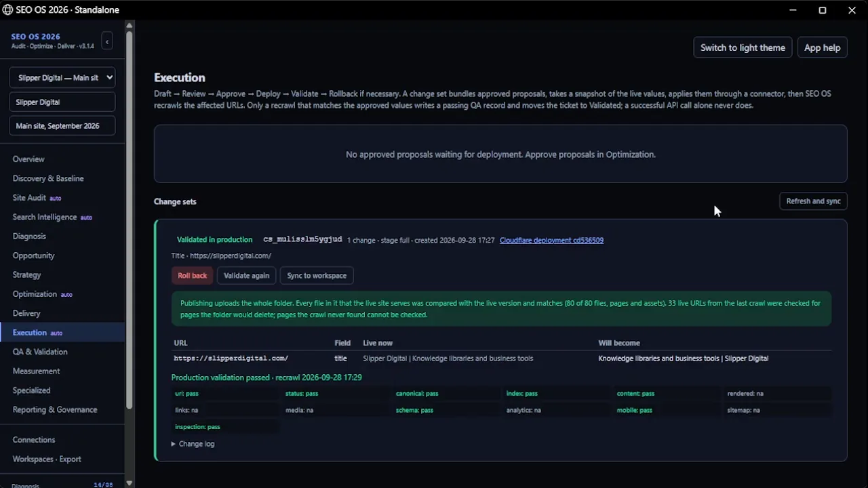Screen dimensions: 868x488
Task: Go to Discovery & Baseline
Action: click(48, 178)
